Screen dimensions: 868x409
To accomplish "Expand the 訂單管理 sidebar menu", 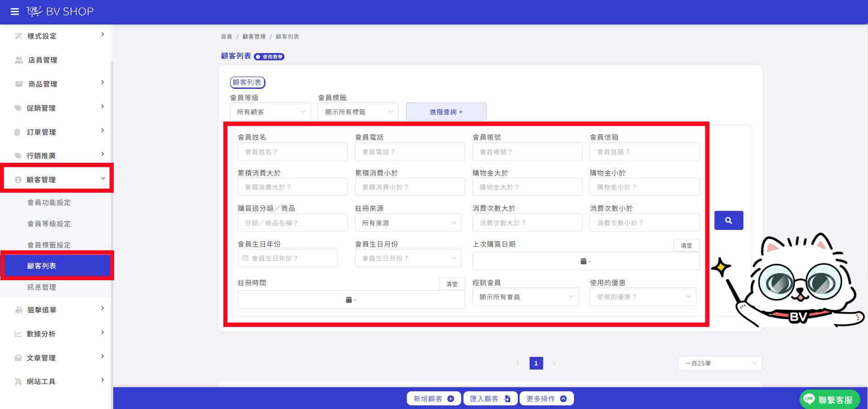I will (57, 132).
